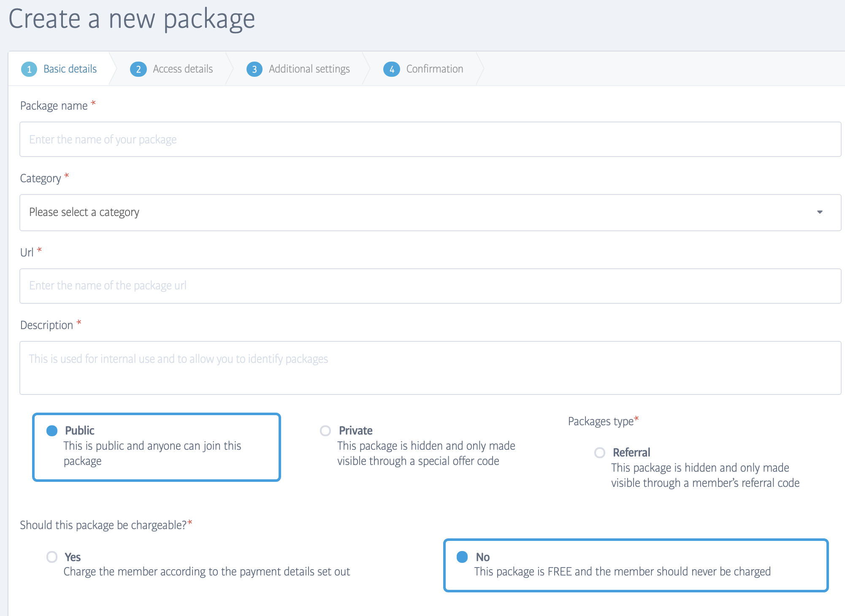Screen dimensions: 845x616
Task: Select the Private package radio button
Action: tap(325, 431)
